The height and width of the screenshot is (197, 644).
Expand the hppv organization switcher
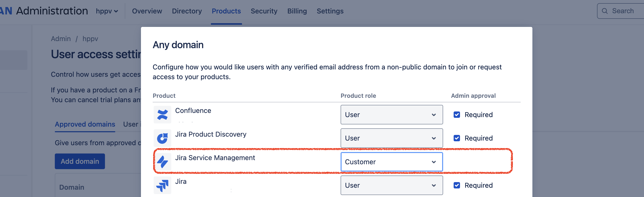(x=107, y=11)
